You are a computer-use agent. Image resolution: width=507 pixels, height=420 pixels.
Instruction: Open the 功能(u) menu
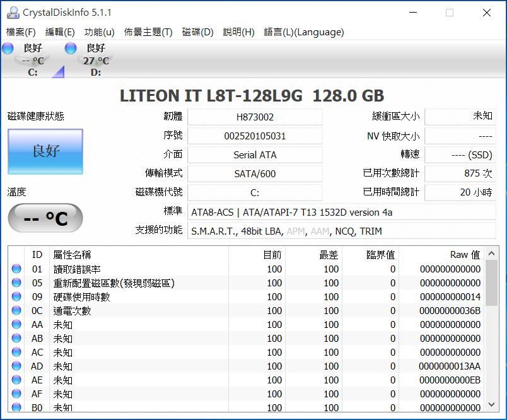(x=99, y=32)
